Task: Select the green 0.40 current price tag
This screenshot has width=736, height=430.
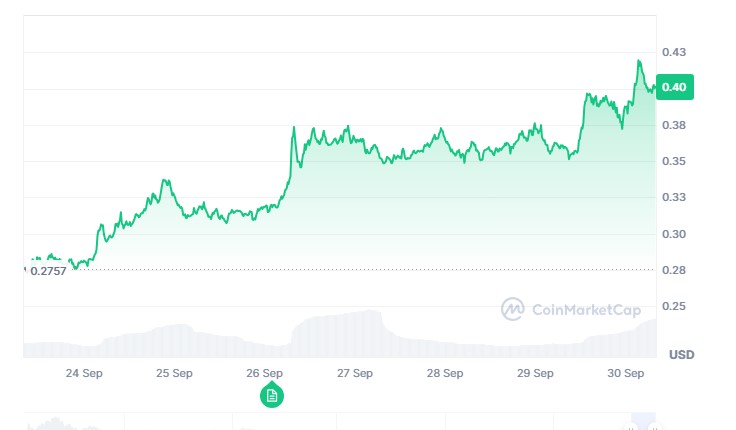Action: (675, 87)
